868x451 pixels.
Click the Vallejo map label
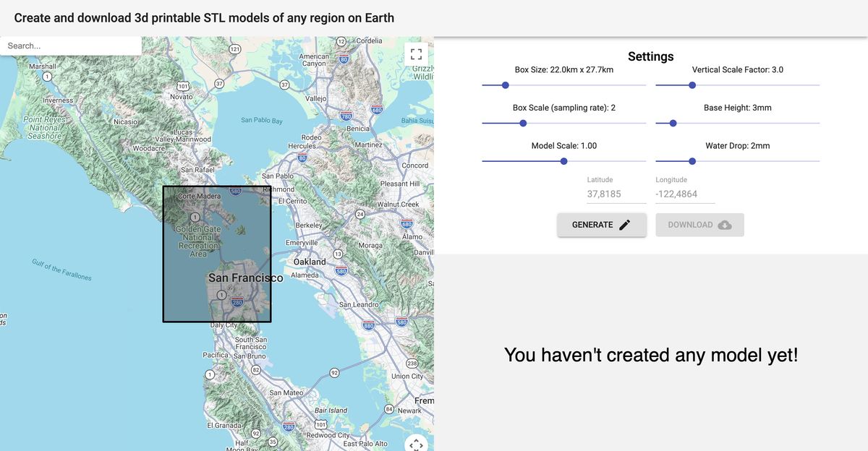(x=317, y=98)
